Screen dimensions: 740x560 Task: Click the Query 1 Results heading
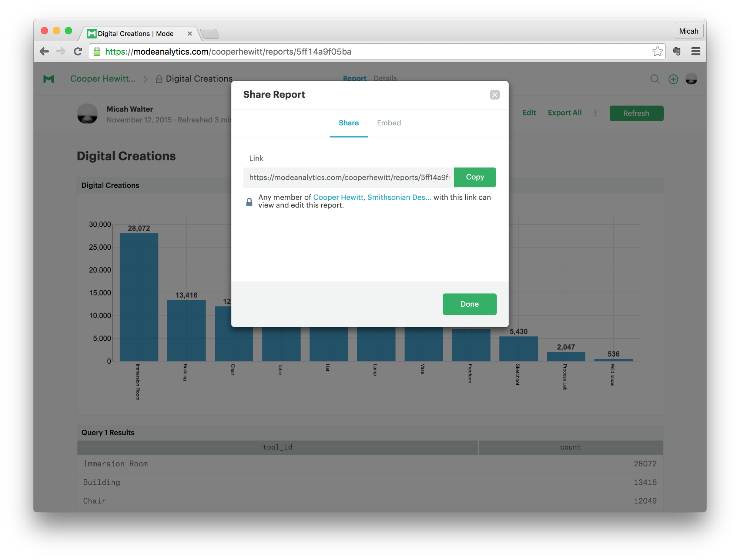click(108, 432)
